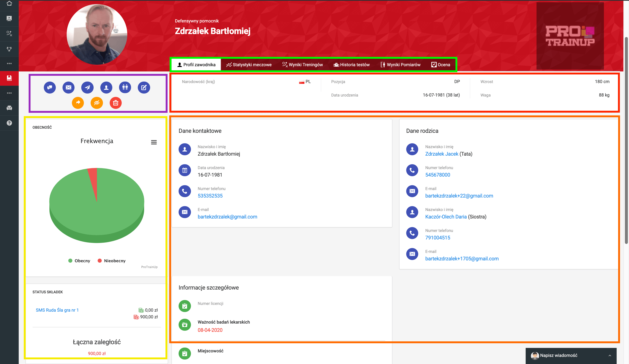The width and height of the screenshot is (629, 364).
Task: Click the page vertical scrollbar
Action: click(626, 140)
